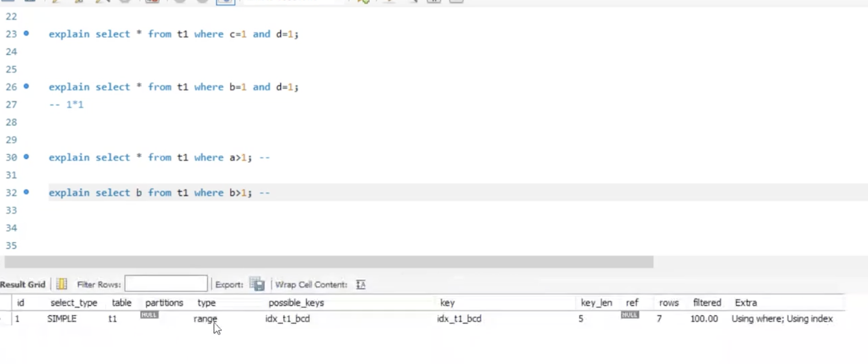The width and height of the screenshot is (868, 364).
Task: Click the statement marker dot on line 23
Action: [26, 33]
